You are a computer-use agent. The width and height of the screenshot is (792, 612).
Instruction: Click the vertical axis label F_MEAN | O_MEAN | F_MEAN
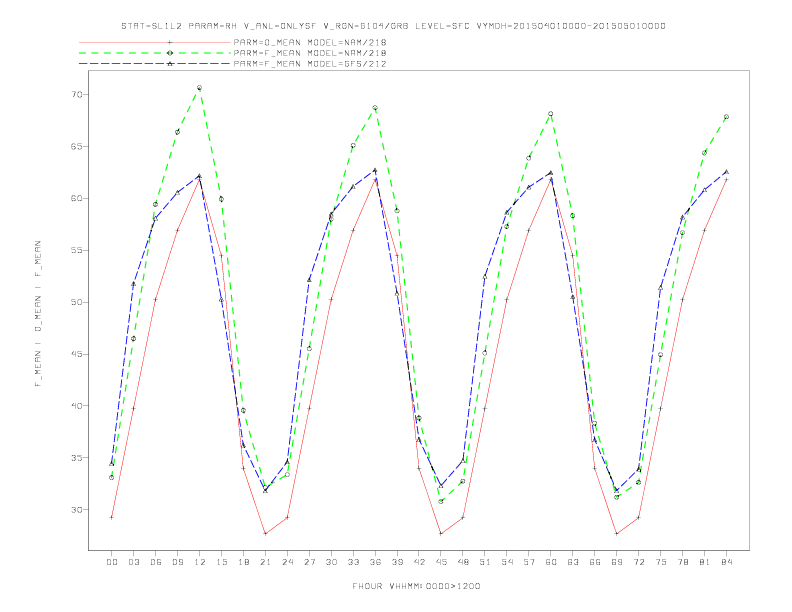[38, 314]
